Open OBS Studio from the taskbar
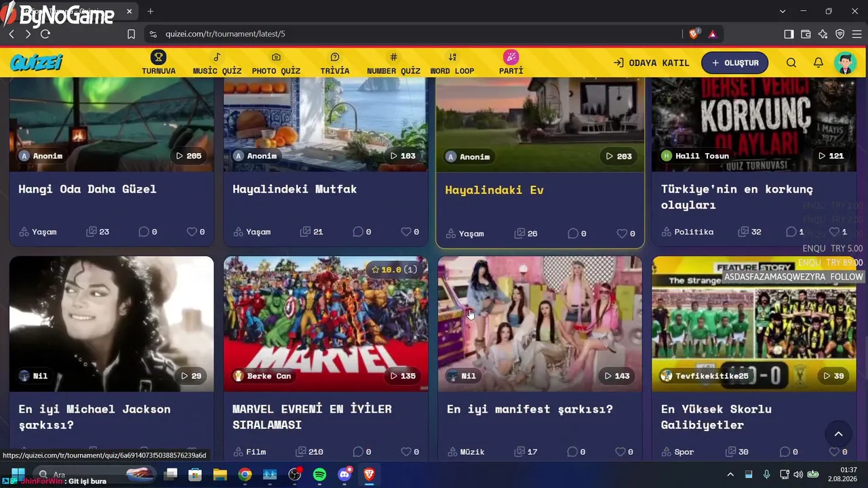This screenshot has height=488, width=868. 294,474
